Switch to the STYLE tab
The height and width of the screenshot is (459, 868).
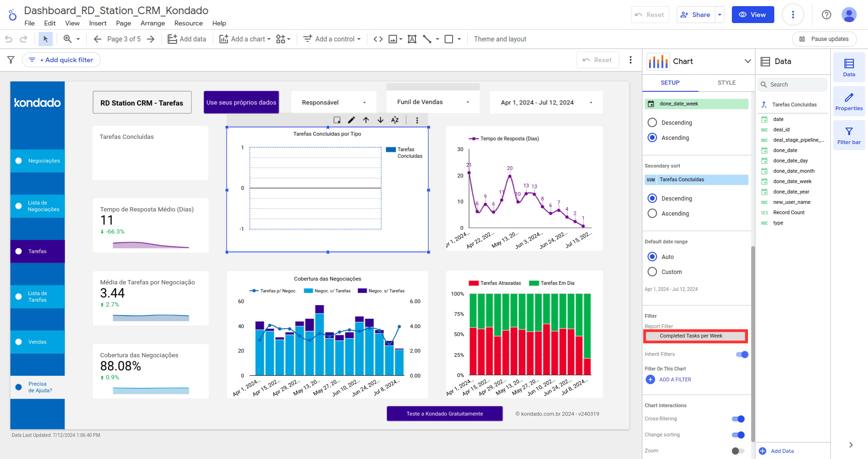pyautogui.click(x=726, y=83)
